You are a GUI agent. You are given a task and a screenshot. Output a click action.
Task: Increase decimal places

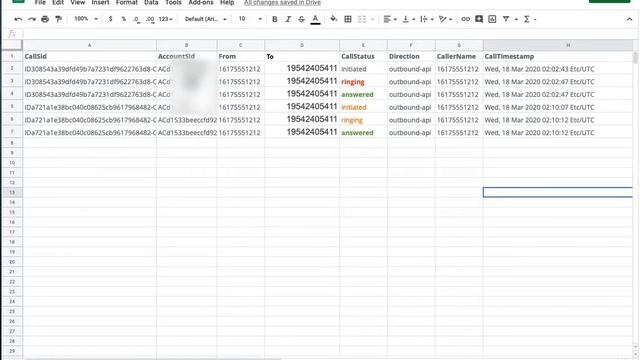150,19
